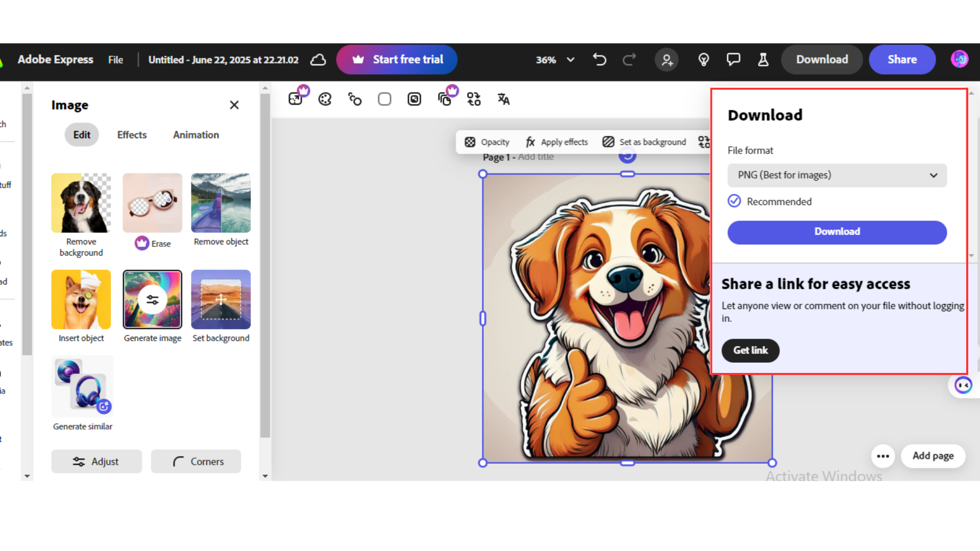Open the Opacity control
Screen dimensions: 980x551
[x=486, y=142]
